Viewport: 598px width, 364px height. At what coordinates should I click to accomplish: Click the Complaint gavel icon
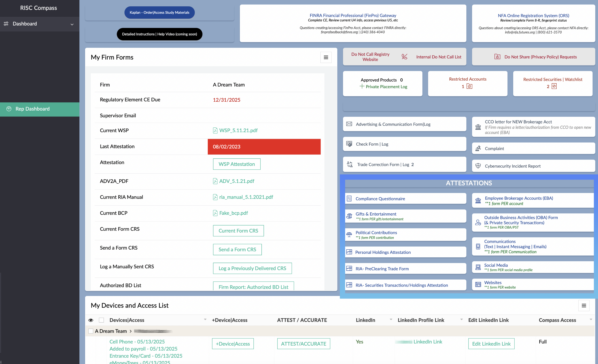(x=478, y=148)
